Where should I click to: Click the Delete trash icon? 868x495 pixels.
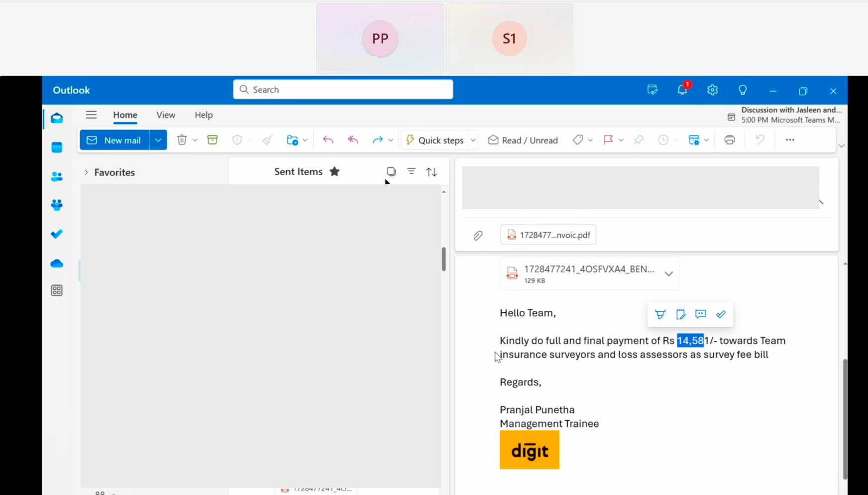[182, 140]
